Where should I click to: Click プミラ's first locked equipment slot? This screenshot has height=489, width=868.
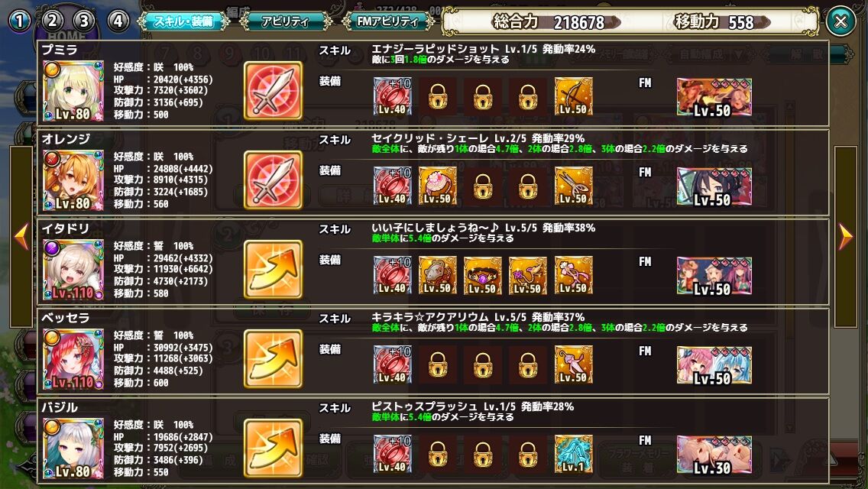[x=438, y=96]
